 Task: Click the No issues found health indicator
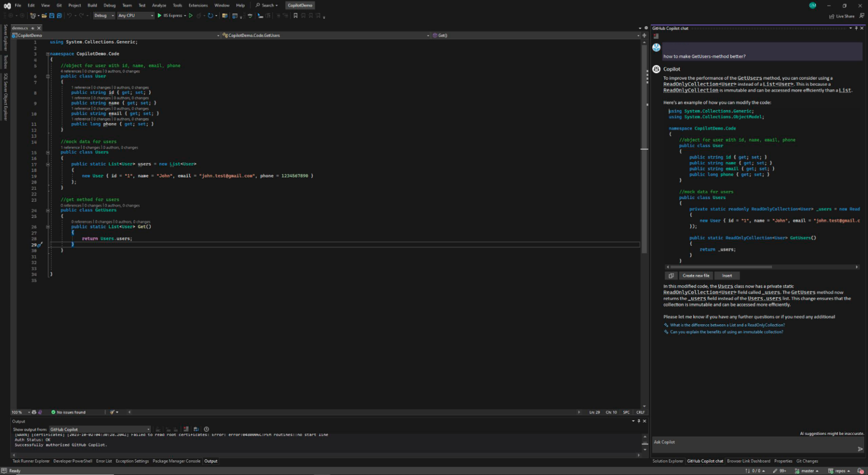[68, 412]
